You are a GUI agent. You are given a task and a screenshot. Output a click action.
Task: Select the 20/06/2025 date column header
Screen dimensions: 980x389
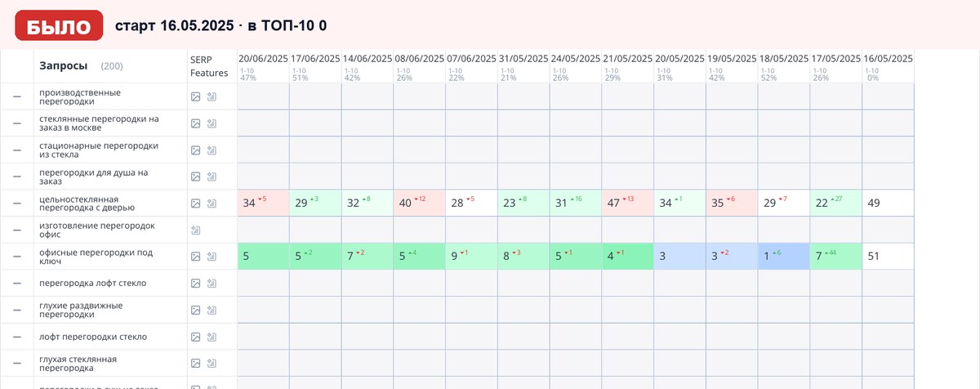(x=263, y=59)
